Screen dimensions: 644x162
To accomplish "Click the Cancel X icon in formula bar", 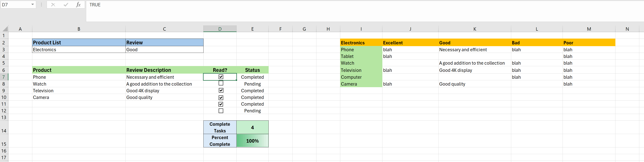I will [53, 5].
